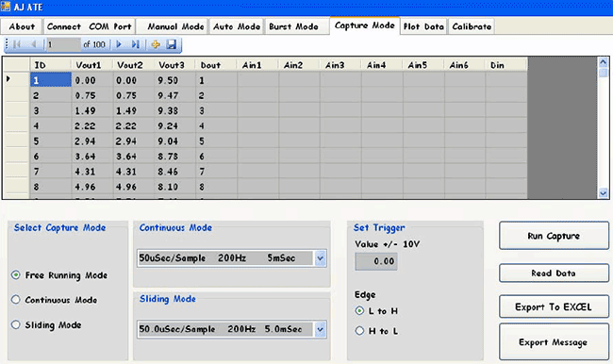
Task: Jump to last record in navigator
Action: click(135, 44)
